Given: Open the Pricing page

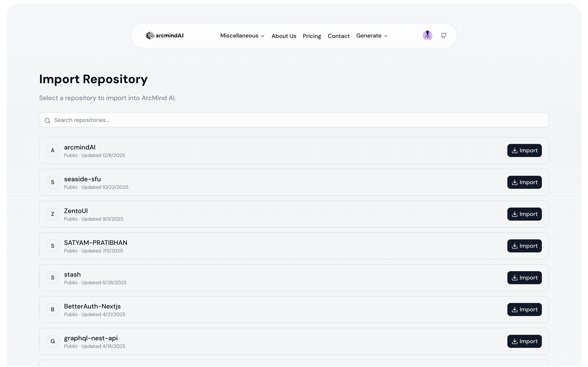Looking at the screenshot, I should [x=312, y=35].
